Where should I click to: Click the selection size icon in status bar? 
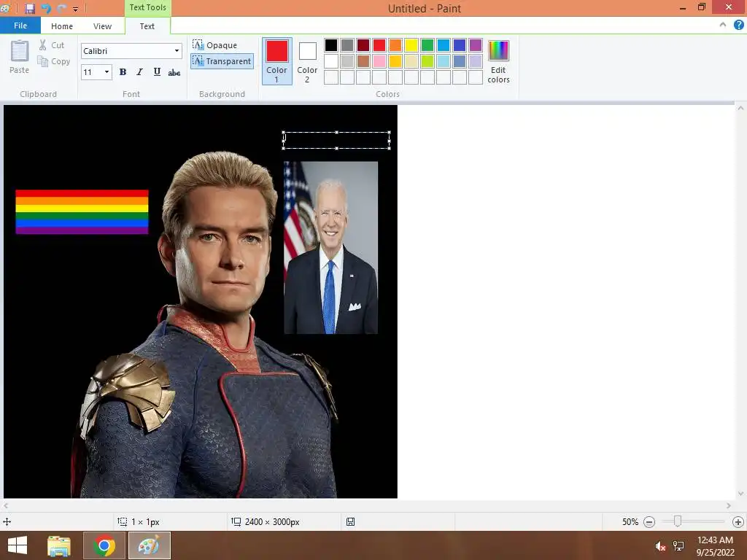(x=123, y=522)
